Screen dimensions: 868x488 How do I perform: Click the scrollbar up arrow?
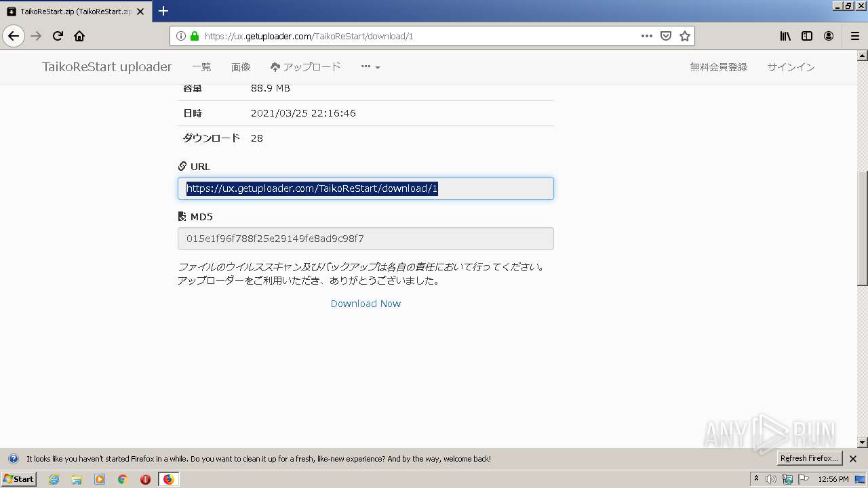tap(863, 55)
